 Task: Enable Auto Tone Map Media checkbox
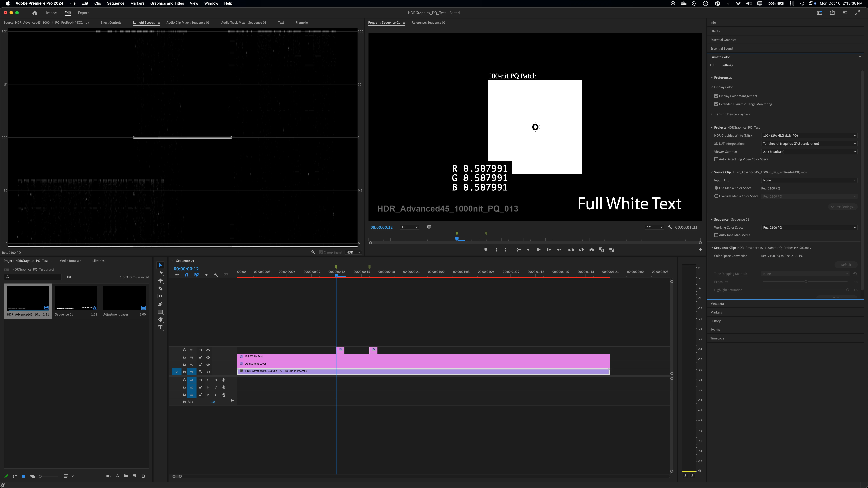click(x=716, y=235)
